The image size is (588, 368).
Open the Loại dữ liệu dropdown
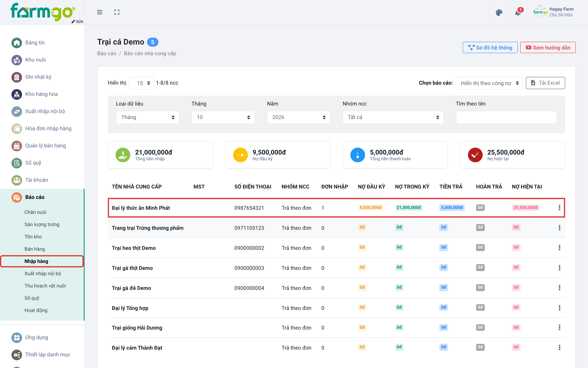click(x=147, y=117)
